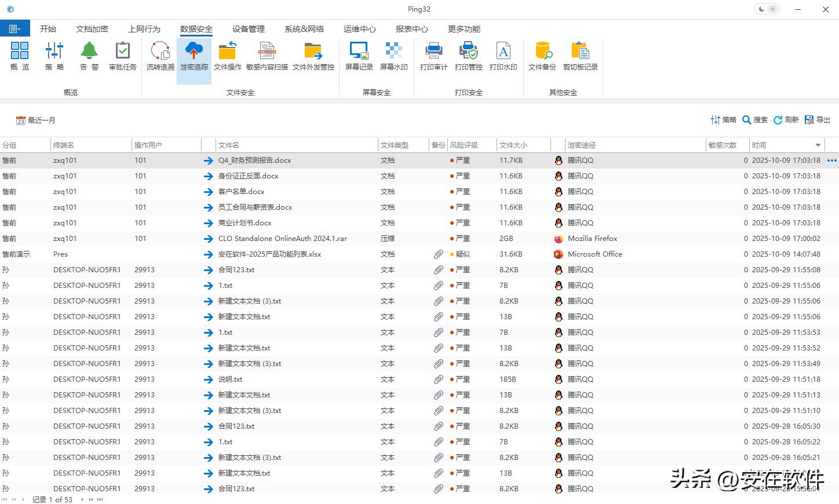Open the 搜索 search button
The width and height of the screenshot is (839, 504).
755,120
